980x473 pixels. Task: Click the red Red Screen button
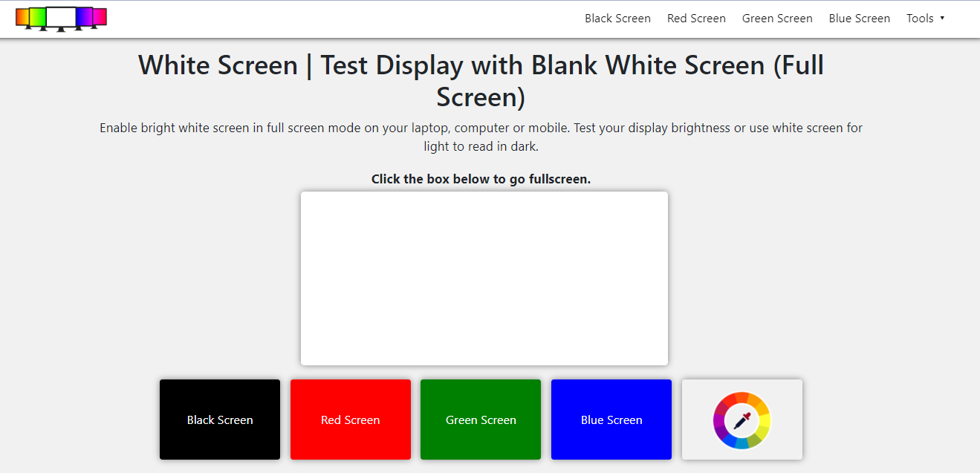point(350,420)
